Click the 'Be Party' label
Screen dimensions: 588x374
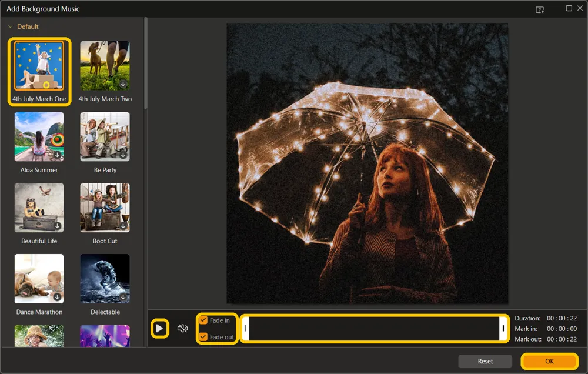pyautogui.click(x=105, y=170)
